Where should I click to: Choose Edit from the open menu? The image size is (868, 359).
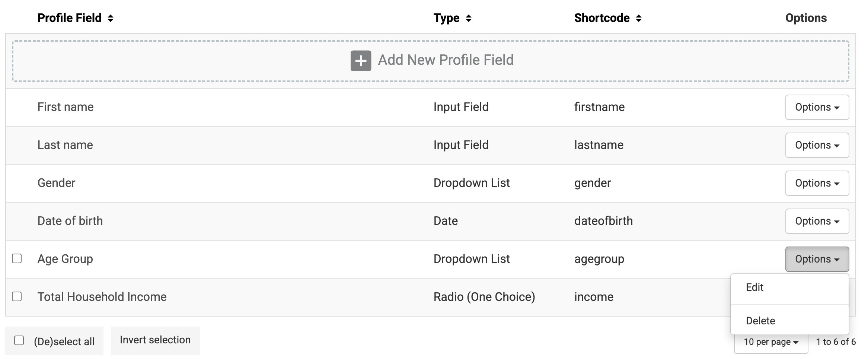click(x=754, y=287)
